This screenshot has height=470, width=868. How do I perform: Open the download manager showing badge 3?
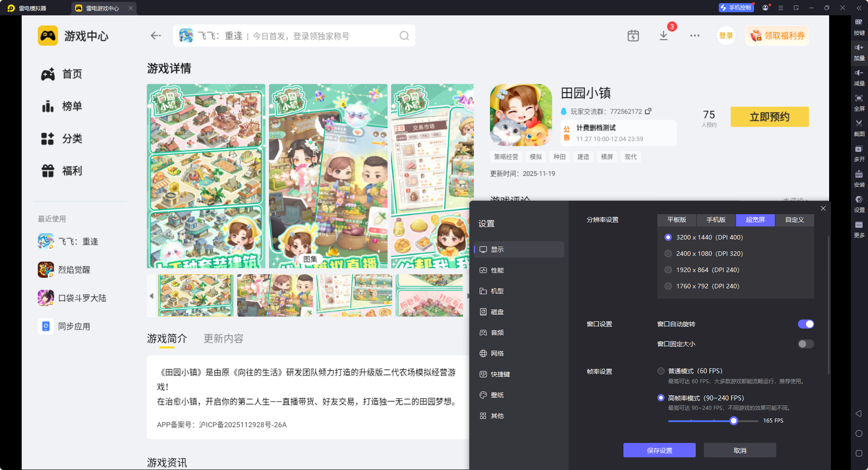[x=664, y=35]
